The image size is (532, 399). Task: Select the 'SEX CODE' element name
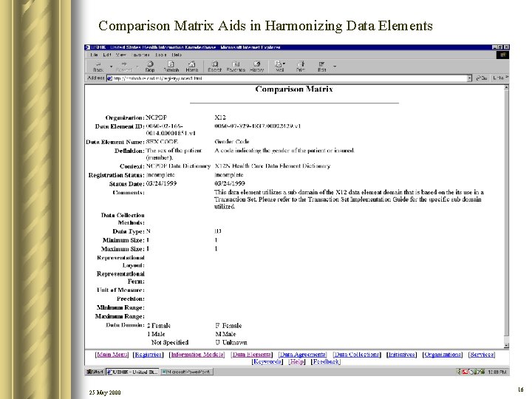pyautogui.click(x=162, y=142)
